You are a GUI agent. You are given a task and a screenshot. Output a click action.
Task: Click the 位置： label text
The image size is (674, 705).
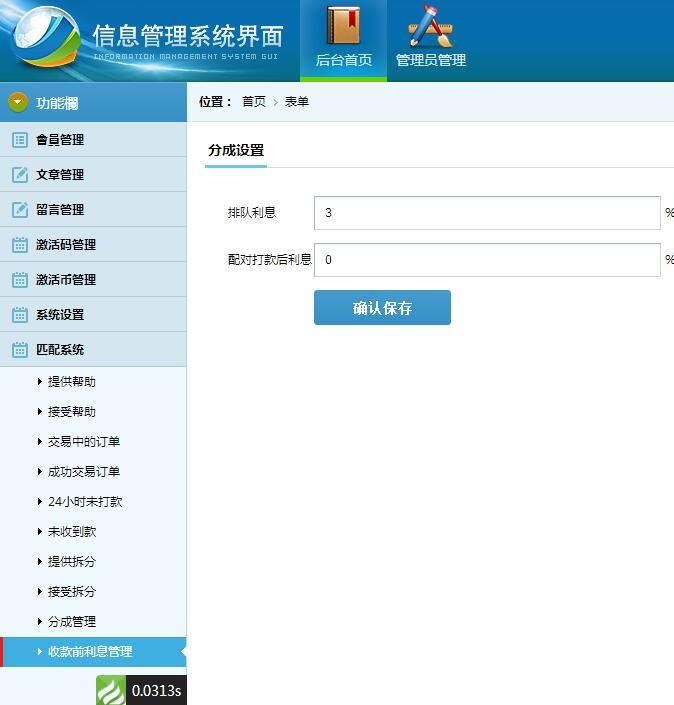click(x=215, y=102)
